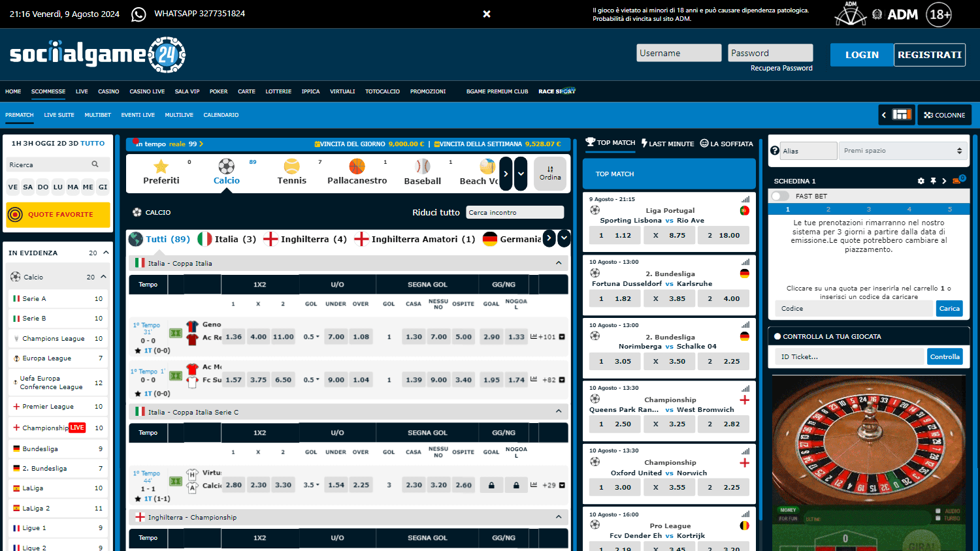Open stats bars for Sporting Lisbona match
Screen dimensions: 980x551
point(745,200)
